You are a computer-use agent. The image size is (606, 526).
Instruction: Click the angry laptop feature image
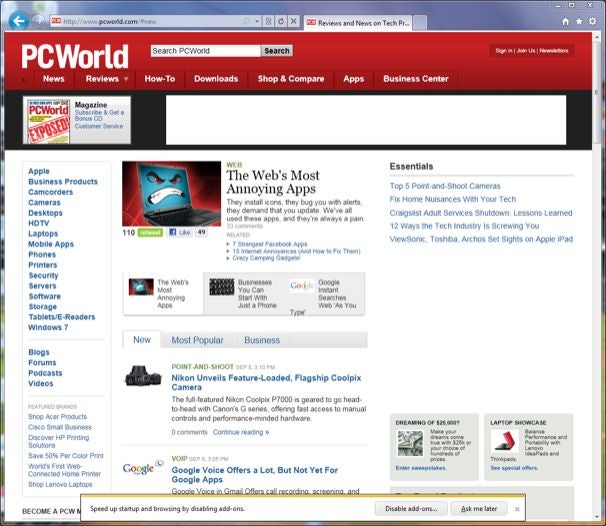click(x=171, y=194)
